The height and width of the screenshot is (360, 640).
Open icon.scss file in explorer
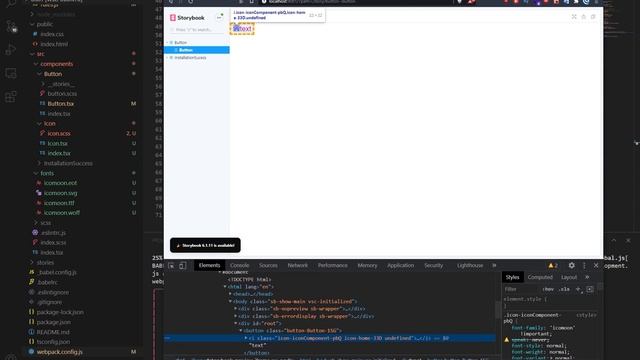(59, 133)
